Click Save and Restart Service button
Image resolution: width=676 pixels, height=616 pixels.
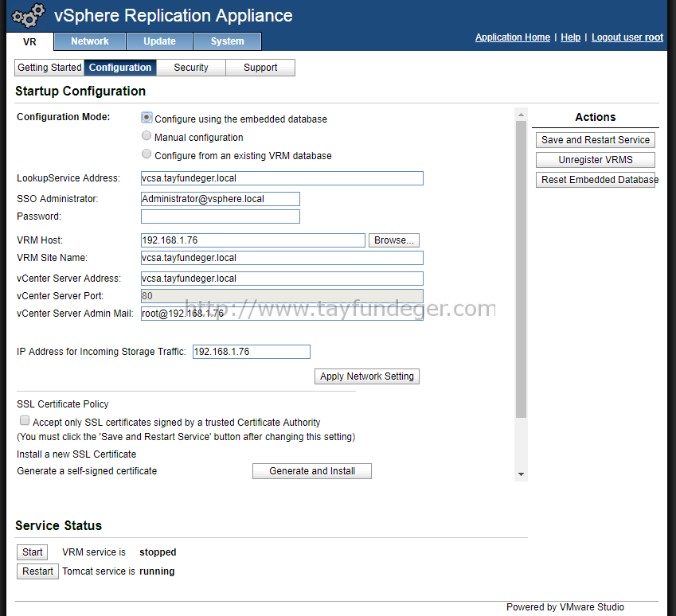(x=596, y=140)
